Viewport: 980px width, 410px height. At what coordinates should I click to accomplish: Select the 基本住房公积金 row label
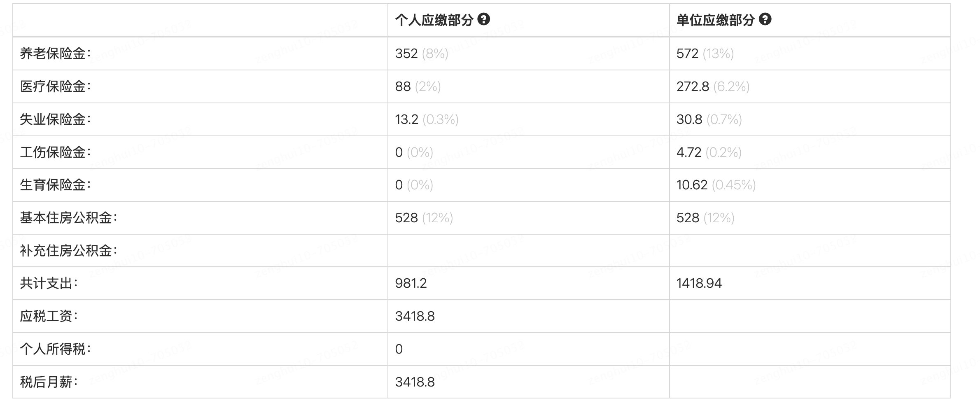coord(68,218)
